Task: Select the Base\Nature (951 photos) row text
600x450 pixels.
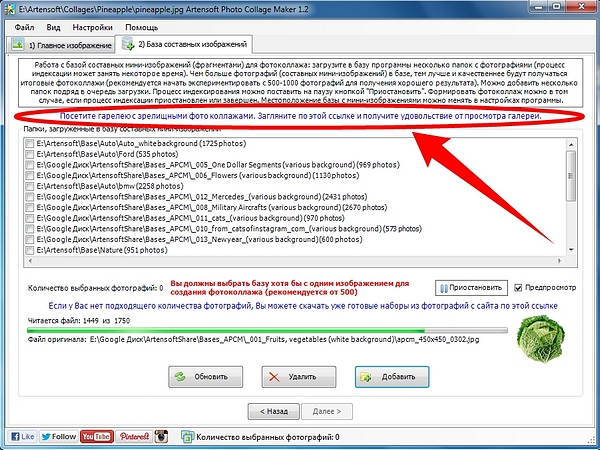Action: [x=102, y=250]
